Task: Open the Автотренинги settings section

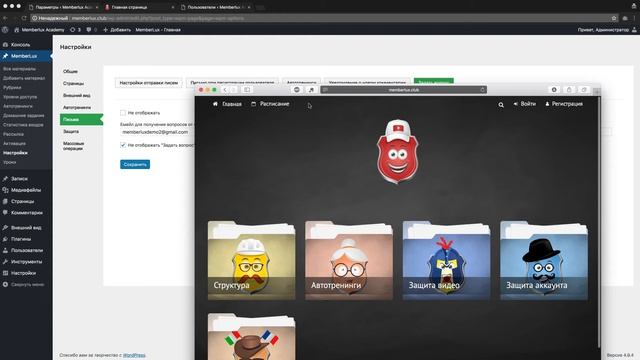Action: (77, 107)
